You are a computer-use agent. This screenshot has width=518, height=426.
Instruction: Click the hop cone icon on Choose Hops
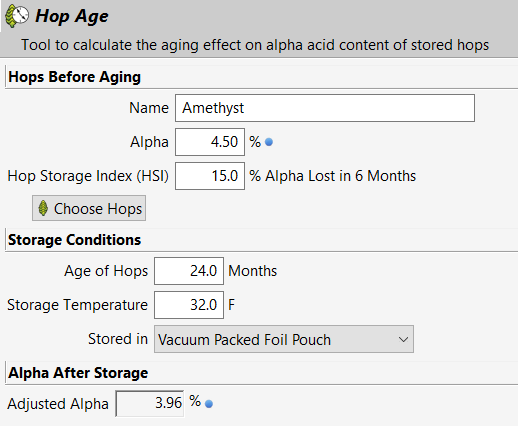pyautogui.click(x=43, y=208)
